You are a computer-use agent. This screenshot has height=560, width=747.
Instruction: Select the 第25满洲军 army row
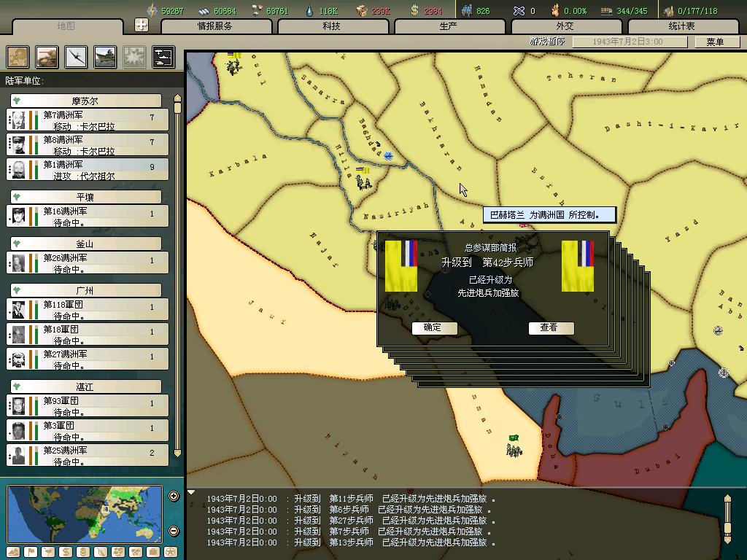pyautogui.click(x=88, y=455)
